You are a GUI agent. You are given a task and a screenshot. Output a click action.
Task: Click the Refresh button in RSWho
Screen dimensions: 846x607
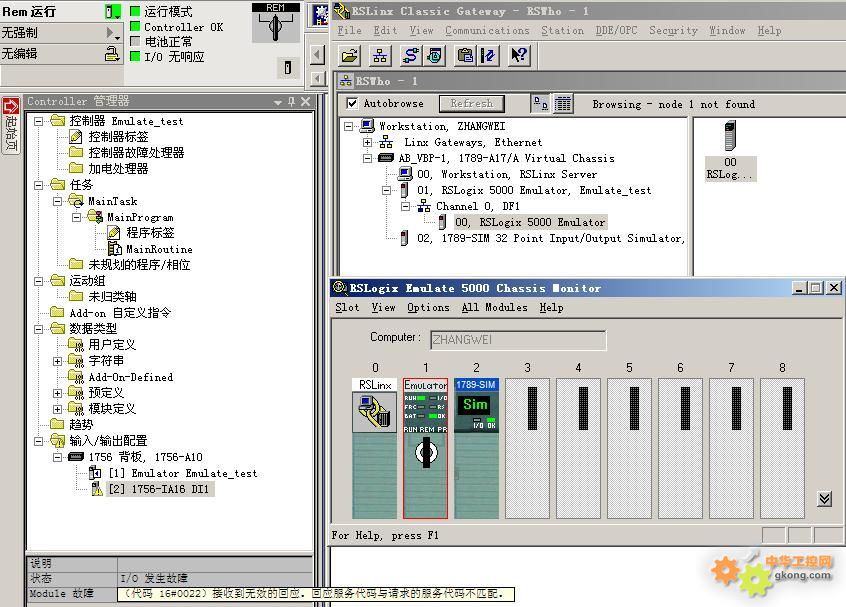pos(472,104)
